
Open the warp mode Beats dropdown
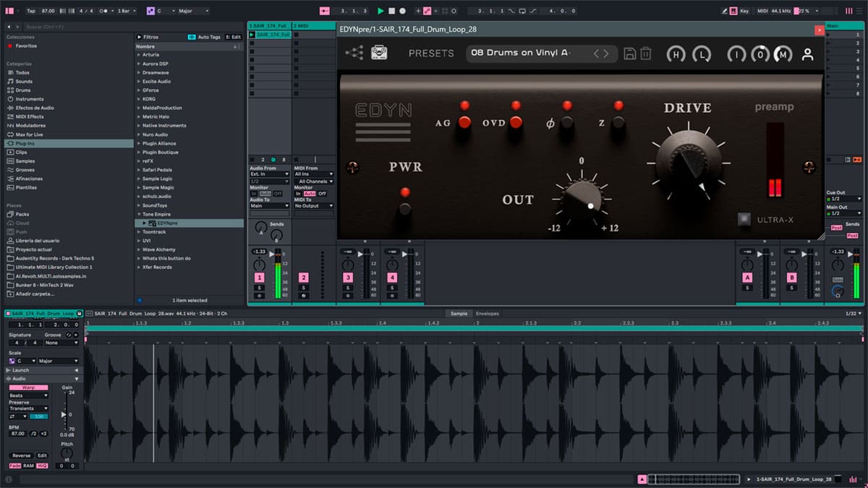tap(28, 395)
